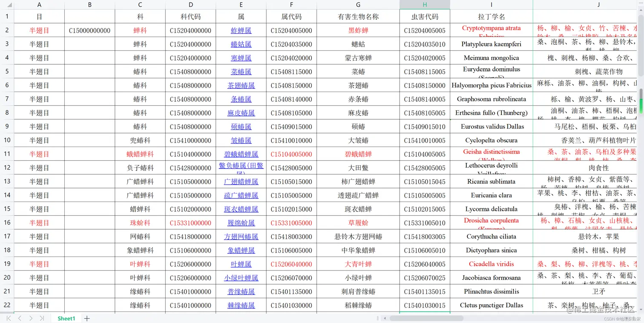Open the 斑衣蜡蝉属 hyperlink

(241, 209)
